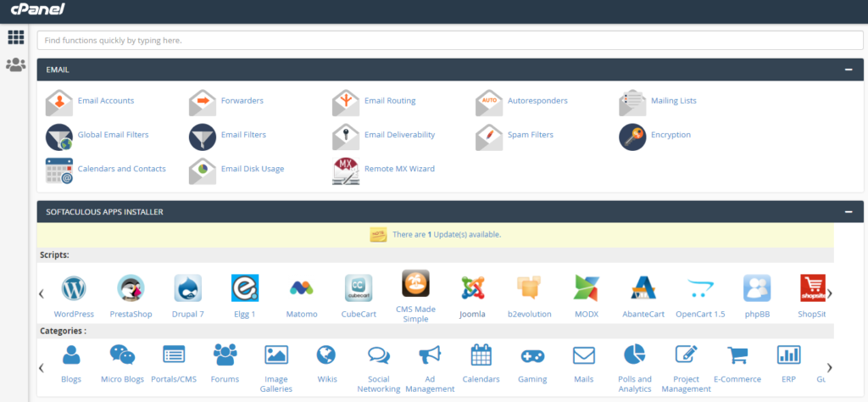The width and height of the screenshot is (868, 402).
Task: Open Global Email Filters icon
Action: coord(59,137)
